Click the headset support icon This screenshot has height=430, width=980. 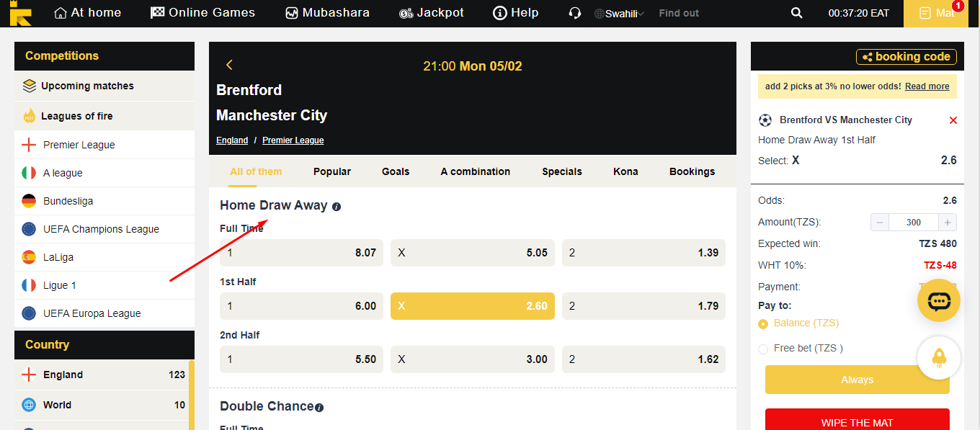574,13
